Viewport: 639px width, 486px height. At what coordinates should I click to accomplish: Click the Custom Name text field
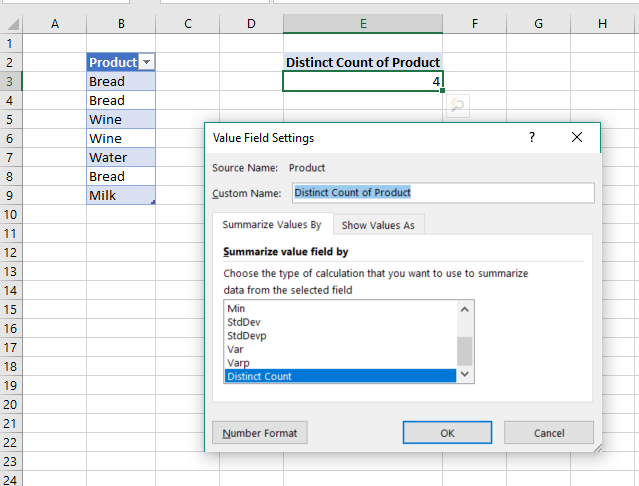(x=443, y=192)
